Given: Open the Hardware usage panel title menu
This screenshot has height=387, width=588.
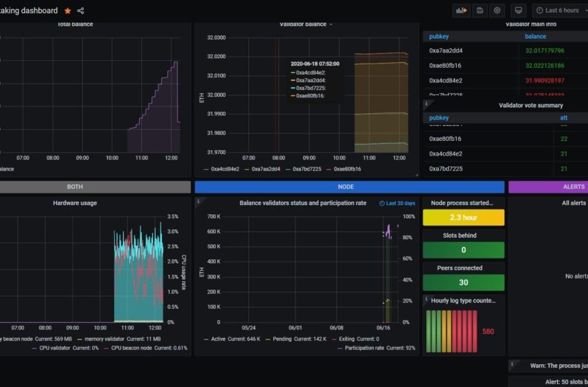Looking at the screenshot, I should (x=75, y=203).
